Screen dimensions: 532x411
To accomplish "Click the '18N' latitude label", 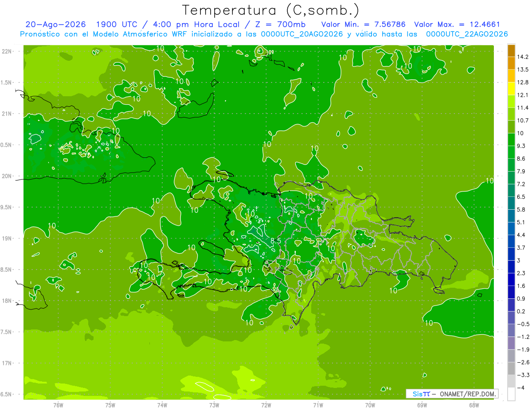I will [7, 301].
